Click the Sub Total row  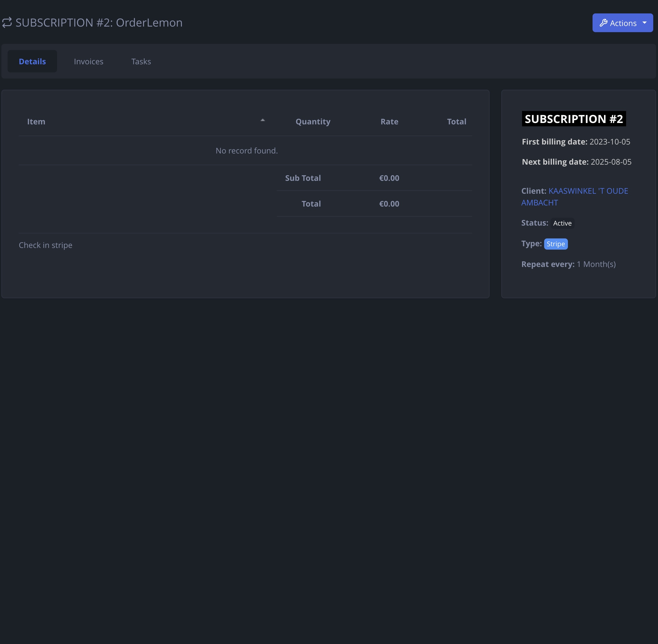tap(303, 178)
